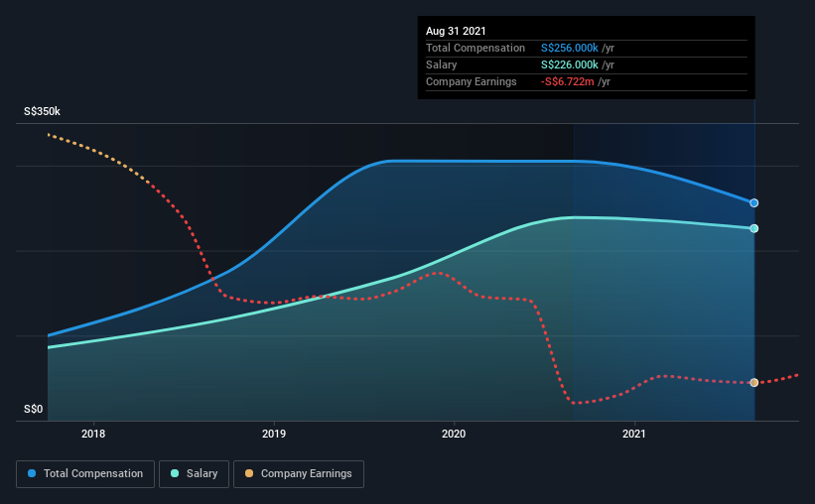815x504 pixels.
Task: Click the S$0 y-axis label
Action: click(x=34, y=409)
